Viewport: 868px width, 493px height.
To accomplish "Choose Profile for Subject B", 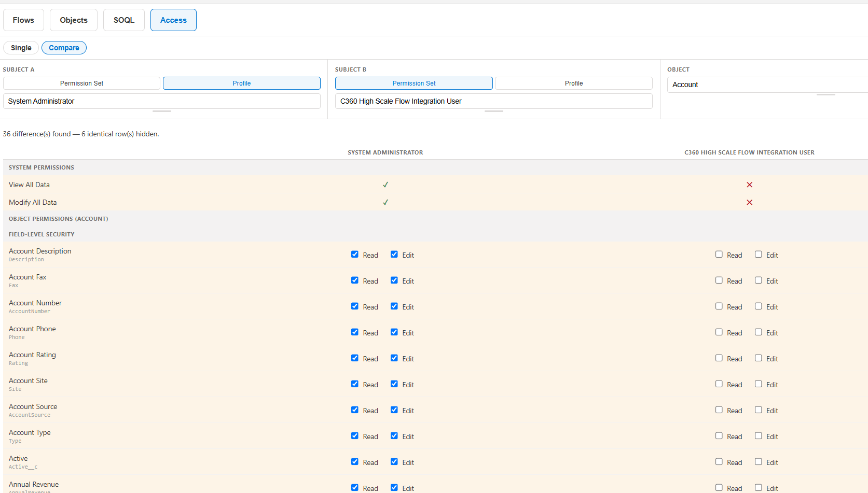I will 574,83.
